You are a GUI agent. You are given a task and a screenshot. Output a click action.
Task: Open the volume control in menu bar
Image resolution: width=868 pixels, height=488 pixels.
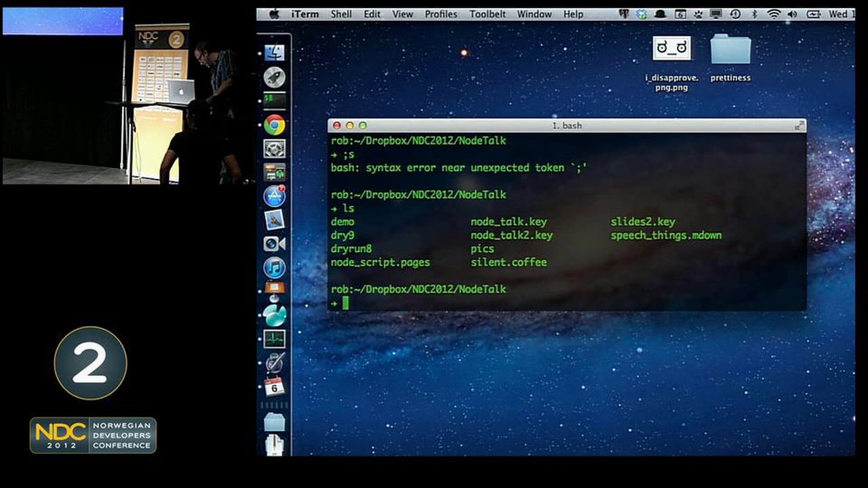(793, 14)
